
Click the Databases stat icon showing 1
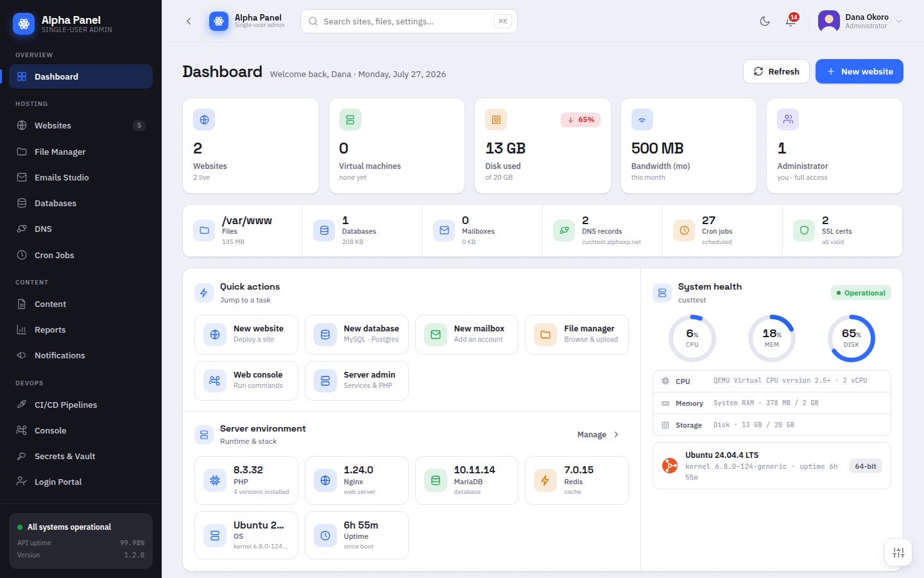tap(324, 231)
